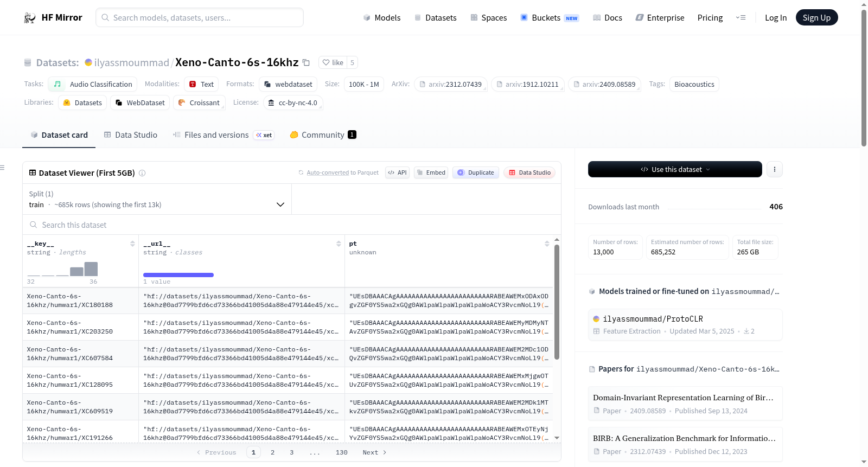868x467 pixels.
Task: Select the Bioacoustics tag
Action: click(694, 84)
